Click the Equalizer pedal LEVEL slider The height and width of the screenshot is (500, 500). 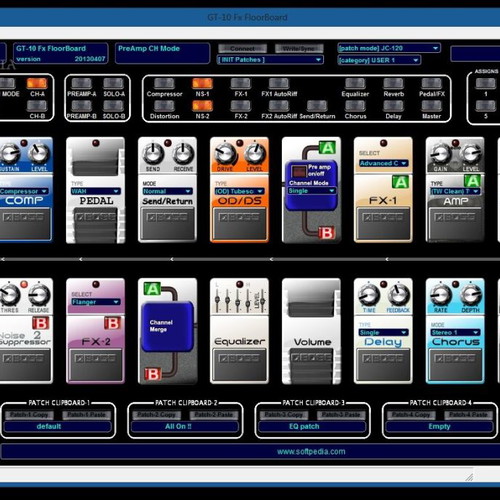point(263,297)
